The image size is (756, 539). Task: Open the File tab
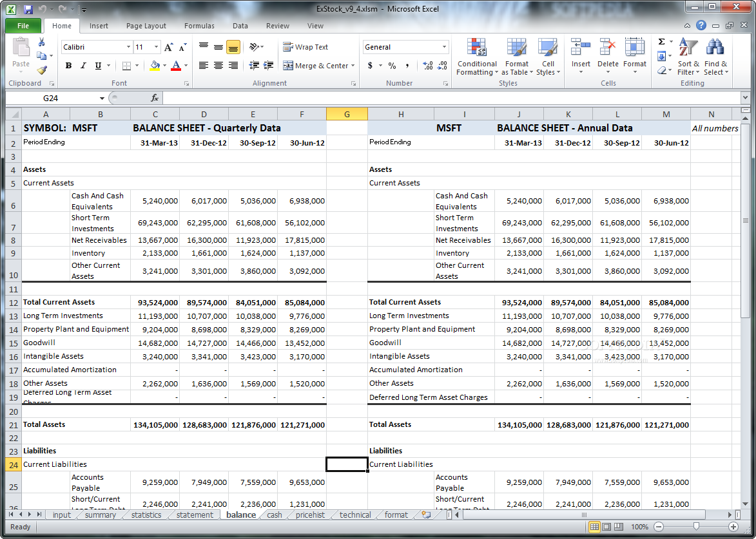(23, 26)
